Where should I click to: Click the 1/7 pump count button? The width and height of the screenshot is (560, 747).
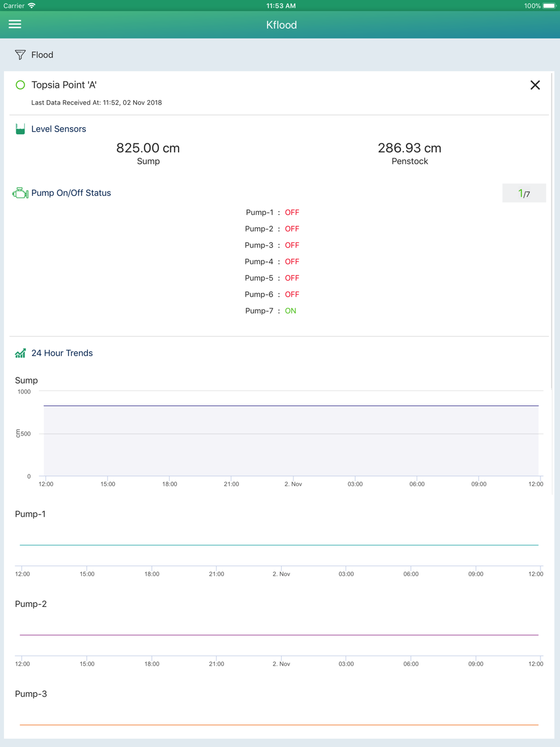524,193
